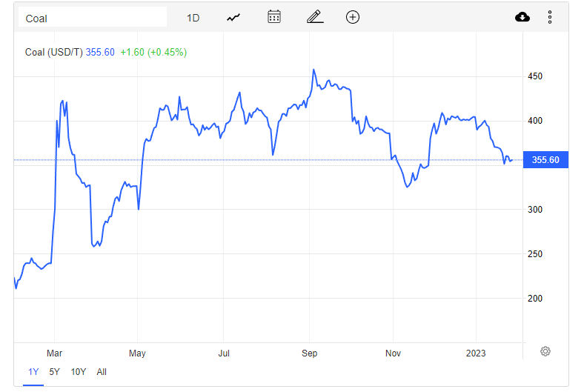This screenshot has width=584, height=392.
Task: Click the 450 price axis label
Action: [535, 76]
